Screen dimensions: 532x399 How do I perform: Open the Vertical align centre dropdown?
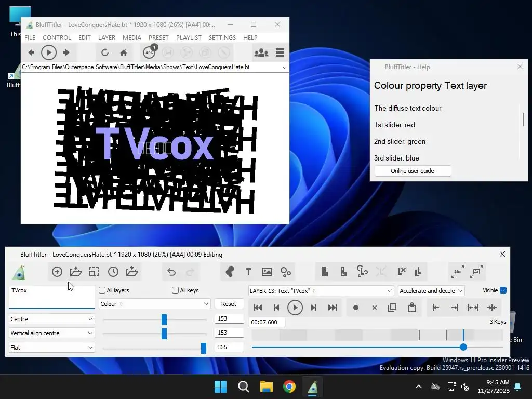[51, 333]
